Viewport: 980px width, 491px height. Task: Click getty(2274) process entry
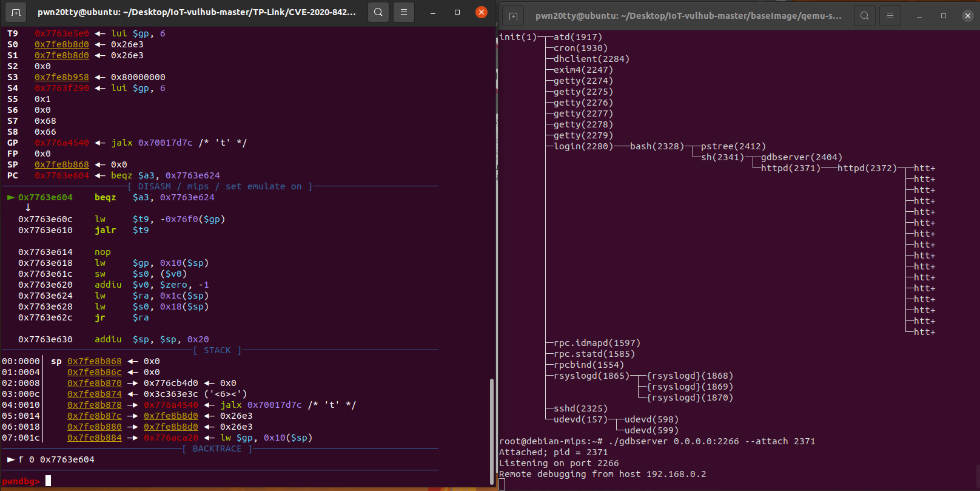[583, 81]
